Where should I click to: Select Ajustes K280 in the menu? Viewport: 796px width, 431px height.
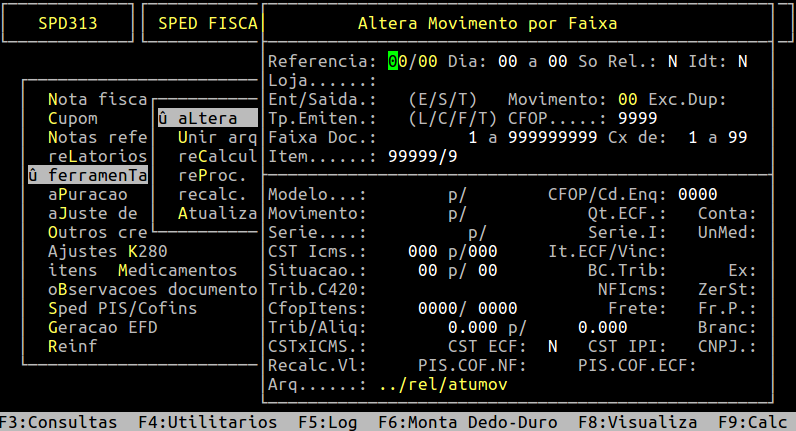[x=108, y=251]
